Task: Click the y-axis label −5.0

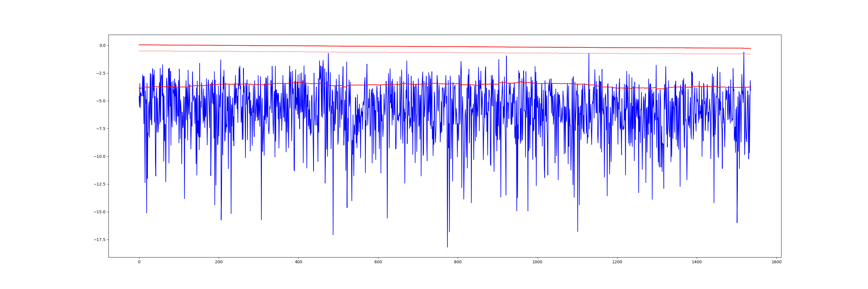Action: [101, 101]
